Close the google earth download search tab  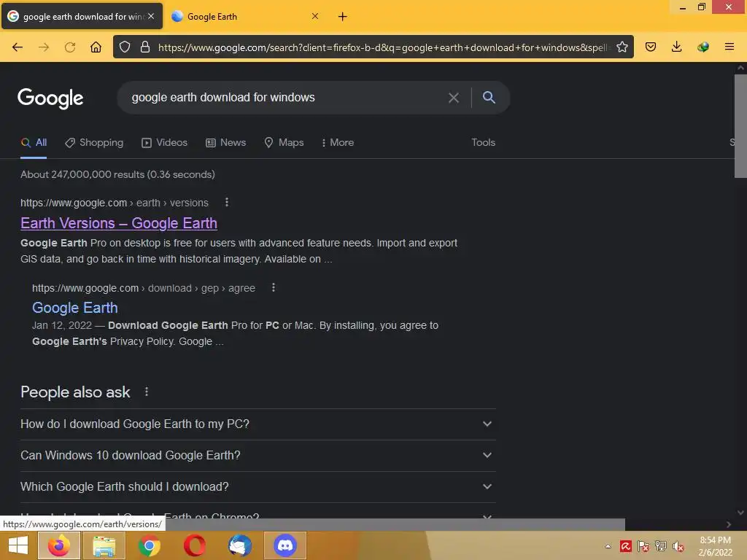coord(151,16)
